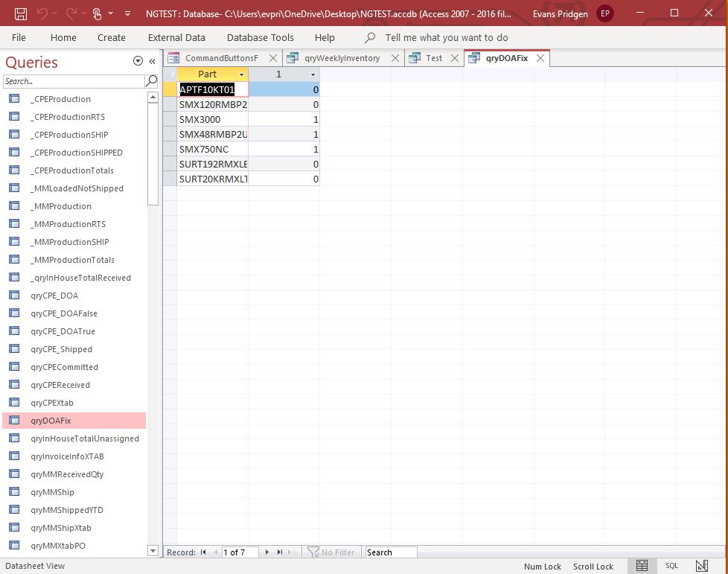Open the File menu

[19, 38]
